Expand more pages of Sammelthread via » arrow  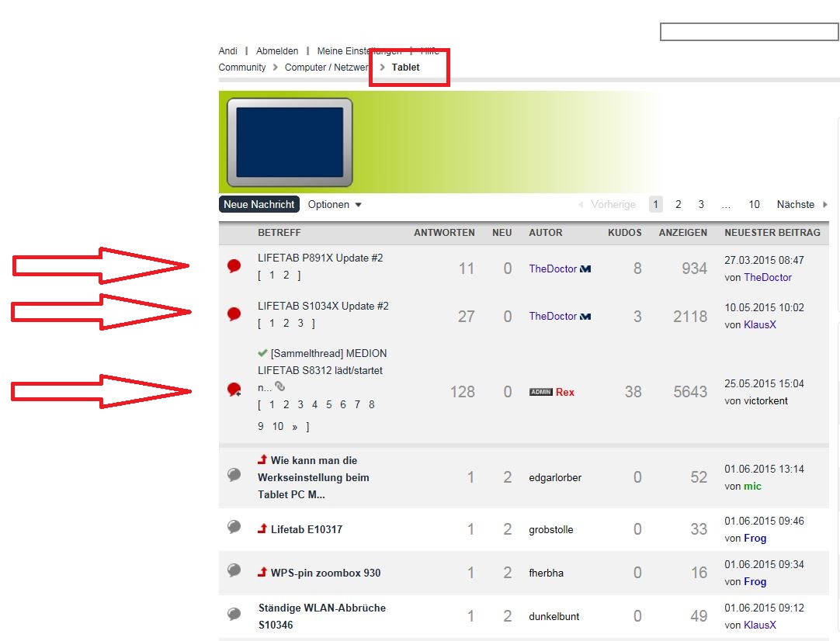pyautogui.click(x=295, y=427)
